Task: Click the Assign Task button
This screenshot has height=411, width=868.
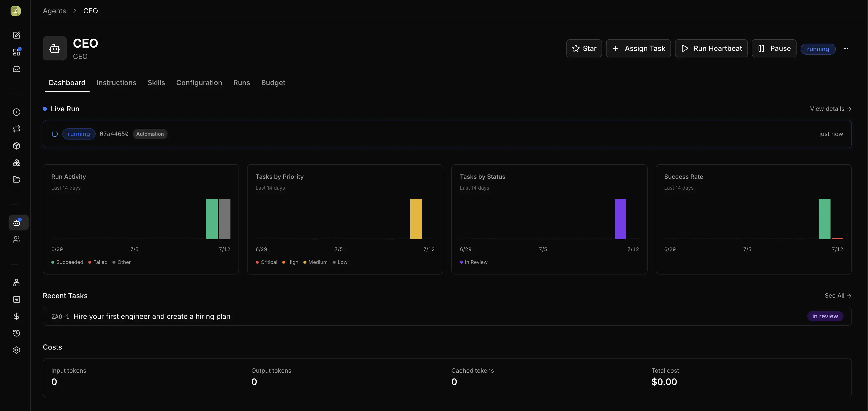Action: (x=638, y=48)
